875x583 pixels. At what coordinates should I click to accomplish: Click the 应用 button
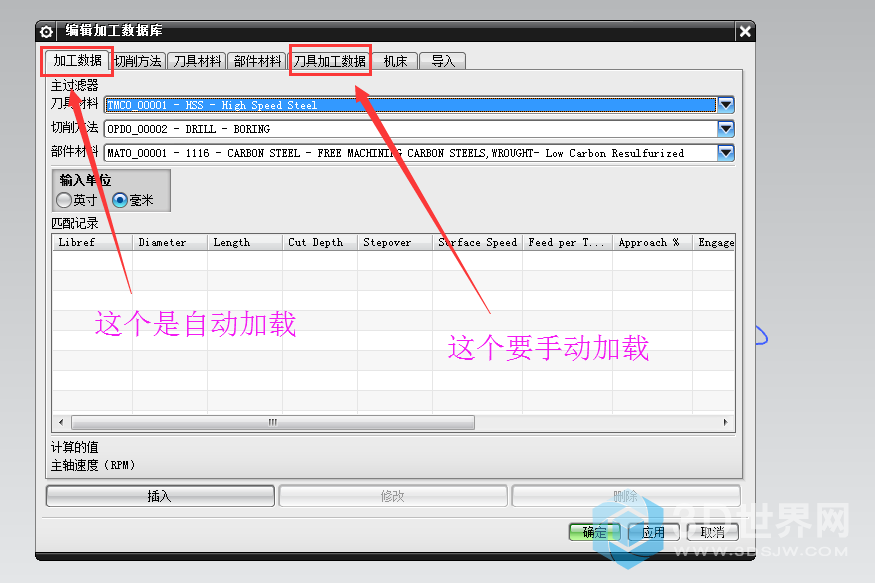(x=653, y=532)
